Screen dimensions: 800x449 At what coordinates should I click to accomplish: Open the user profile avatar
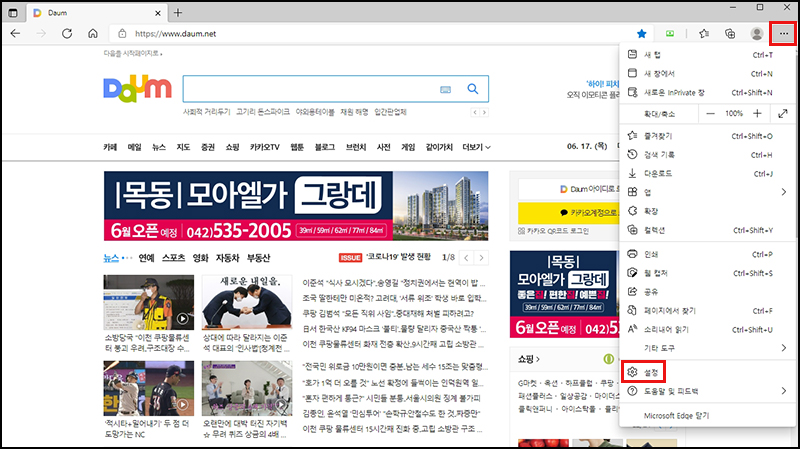(757, 34)
